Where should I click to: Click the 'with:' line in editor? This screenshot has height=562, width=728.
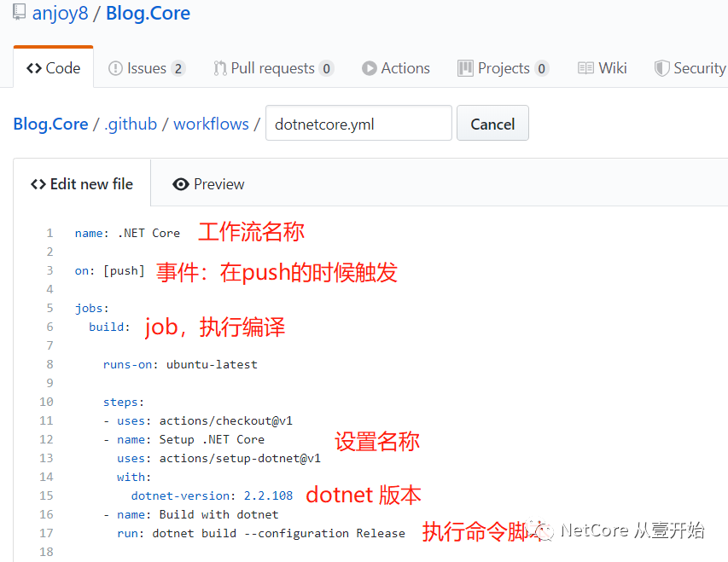pyautogui.click(x=134, y=477)
